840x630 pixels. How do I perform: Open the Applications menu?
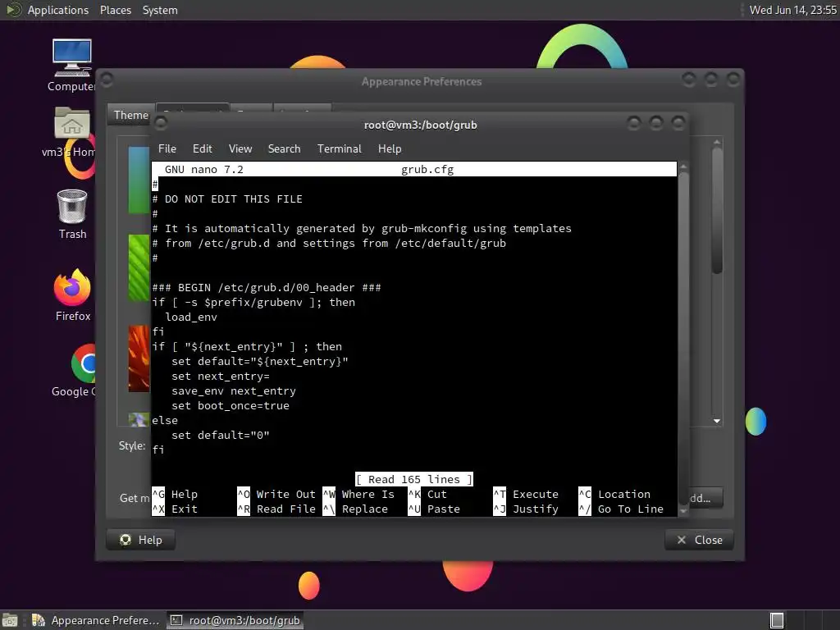[58, 10]
